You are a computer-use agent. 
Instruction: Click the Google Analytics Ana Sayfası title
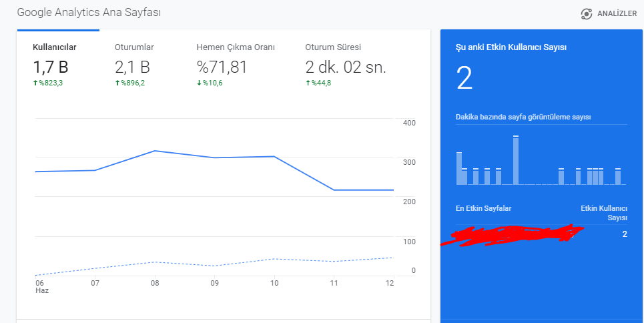point(89,13)
